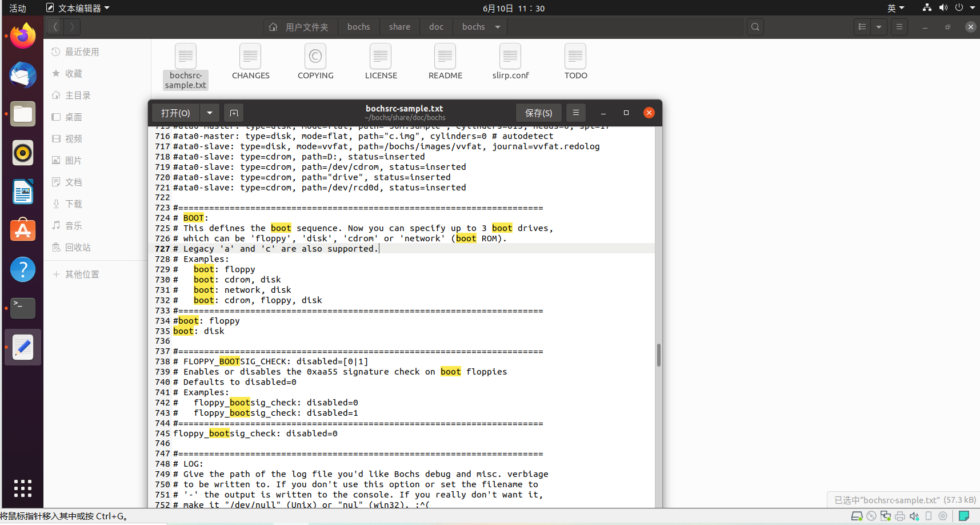Open Rhythmbox music player in dock
The width and height of the screenshot is (980, 525).
click(23, 153)
